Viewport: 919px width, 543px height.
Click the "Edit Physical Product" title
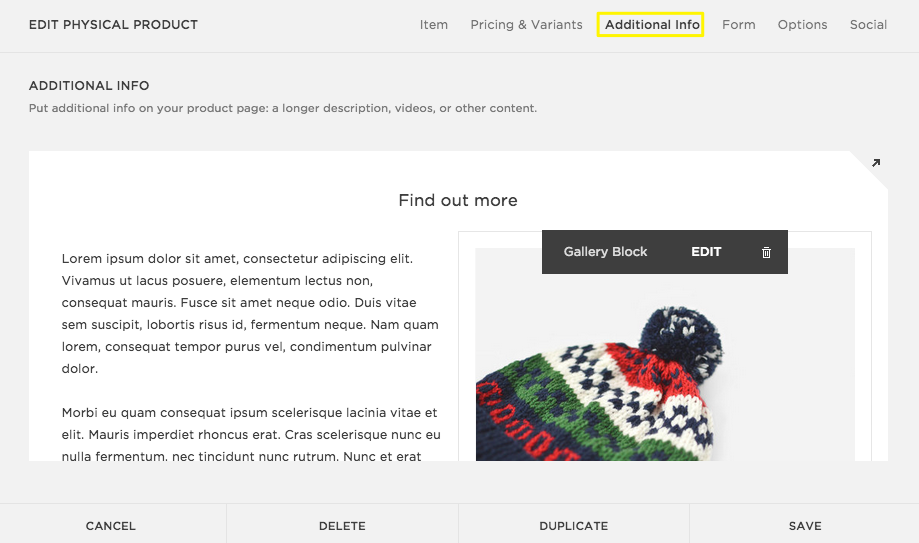(x=113, y=25)
